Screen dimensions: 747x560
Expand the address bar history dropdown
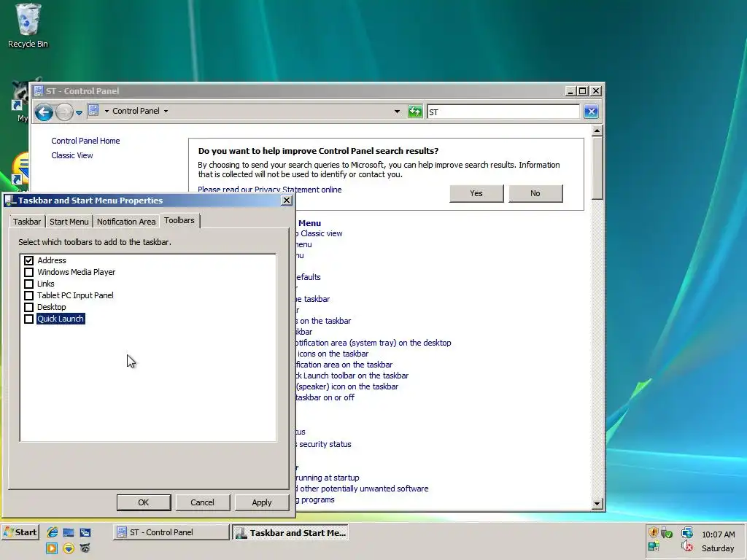coord(397,112)
